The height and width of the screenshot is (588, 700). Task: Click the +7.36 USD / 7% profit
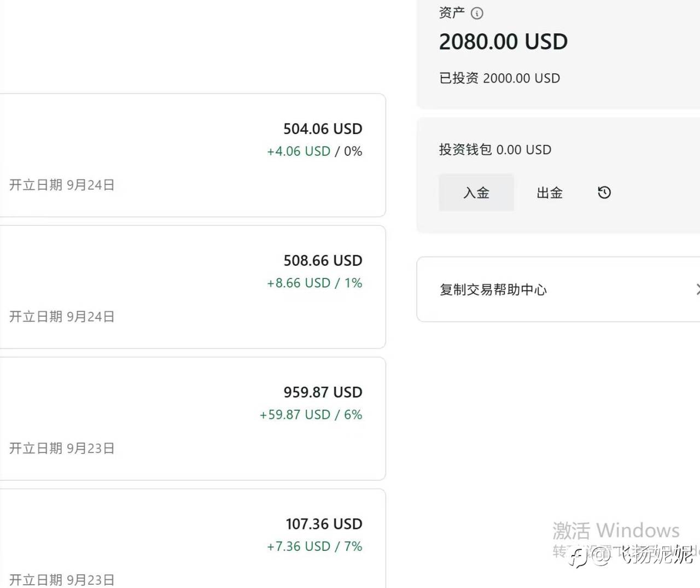pos(314,546)
